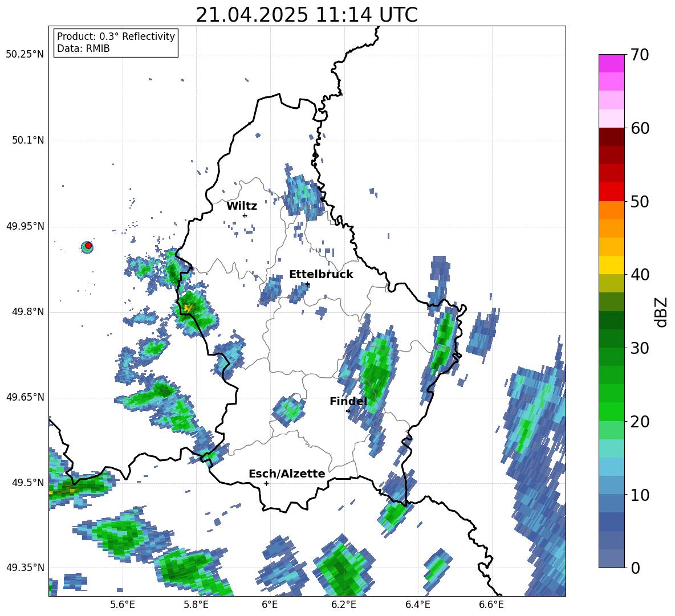
Task: Click the 49.65°N latitude label
Action: [x=25, y=397]
